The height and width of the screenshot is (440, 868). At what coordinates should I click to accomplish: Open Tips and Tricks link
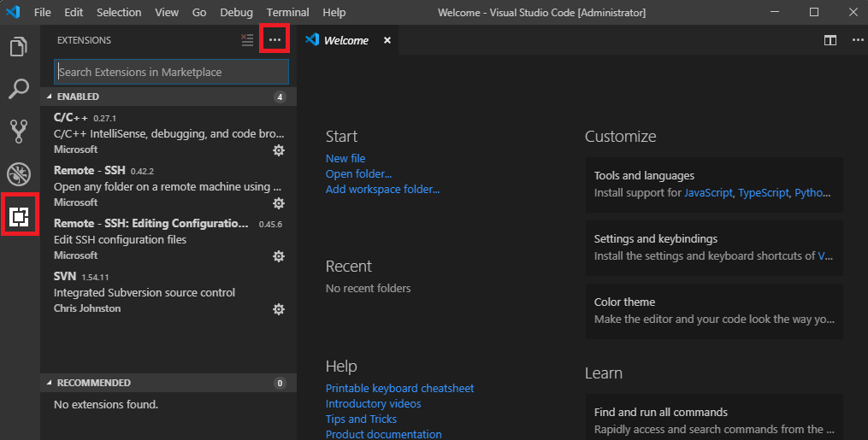361,419
